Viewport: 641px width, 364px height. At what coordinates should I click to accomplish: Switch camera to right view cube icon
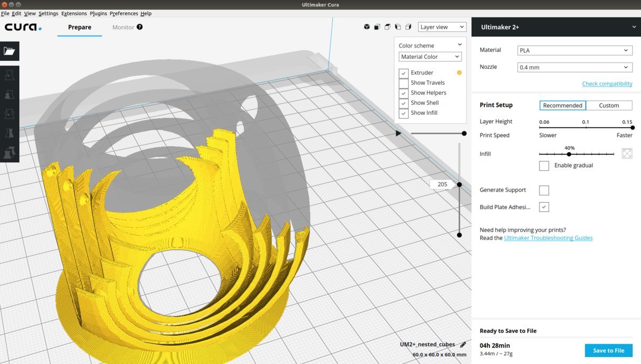(x=408, y=27)
